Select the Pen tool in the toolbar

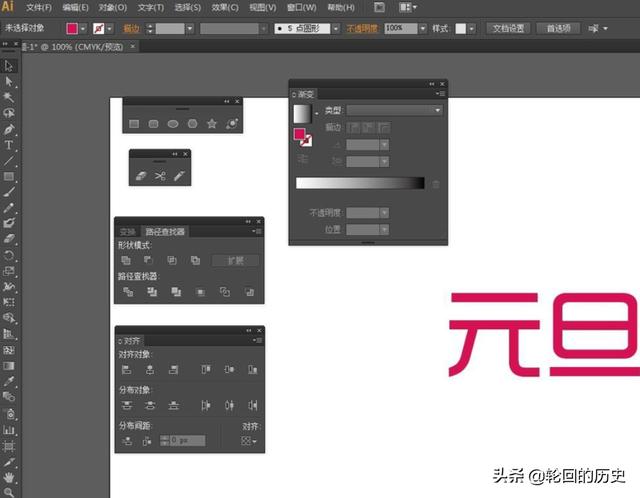click(9, 129)
